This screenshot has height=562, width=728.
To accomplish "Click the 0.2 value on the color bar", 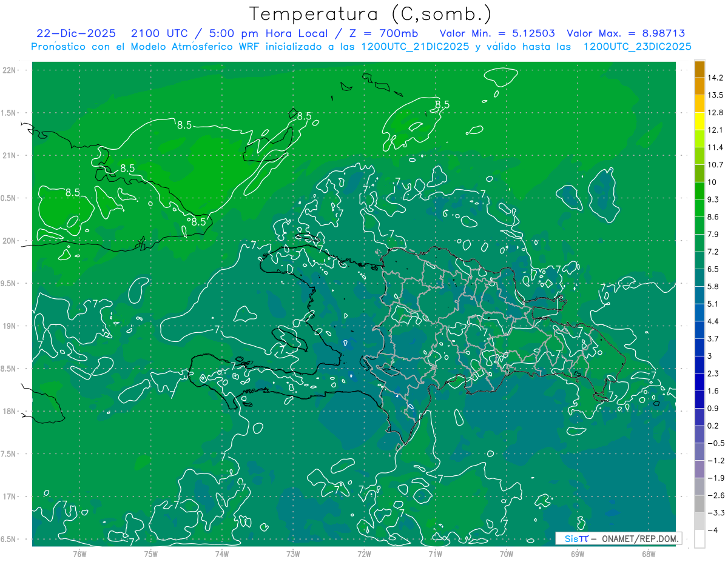I will click(713, 426).
